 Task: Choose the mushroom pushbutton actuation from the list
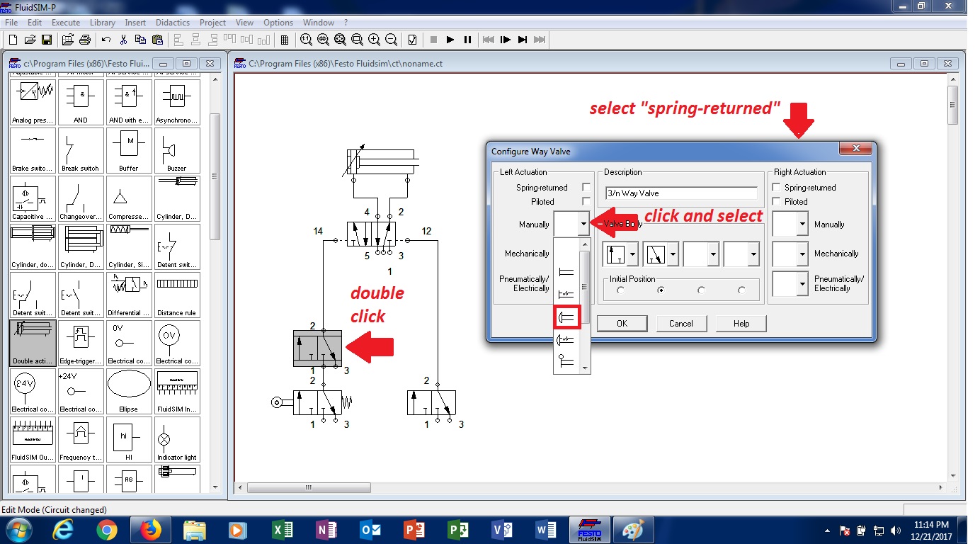pyautogui.click(x=566, y=317)
